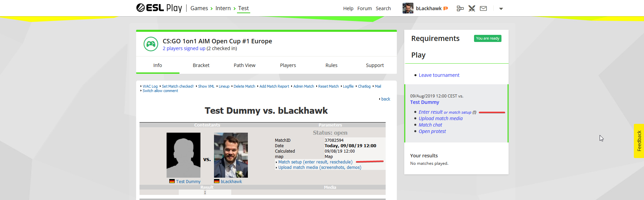This screenshot has width=644, height=200.
Task: Click the Reset Match link
Action: click(328, 86)
